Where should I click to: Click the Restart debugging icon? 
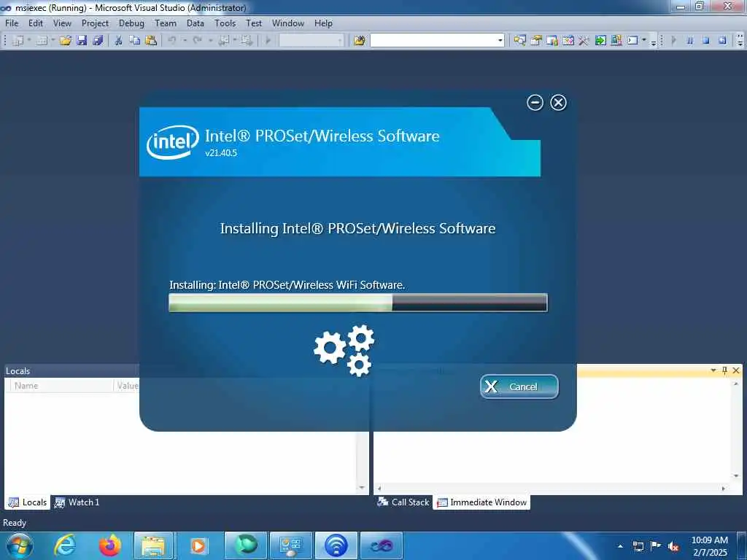(722, 41)
